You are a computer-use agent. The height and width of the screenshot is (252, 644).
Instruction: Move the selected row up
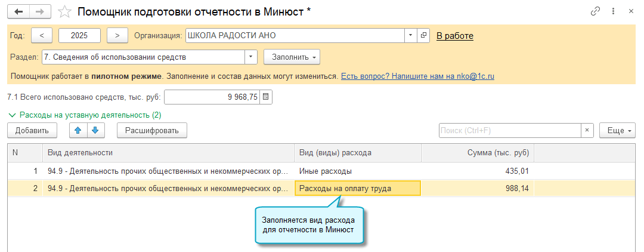(78, 130)
